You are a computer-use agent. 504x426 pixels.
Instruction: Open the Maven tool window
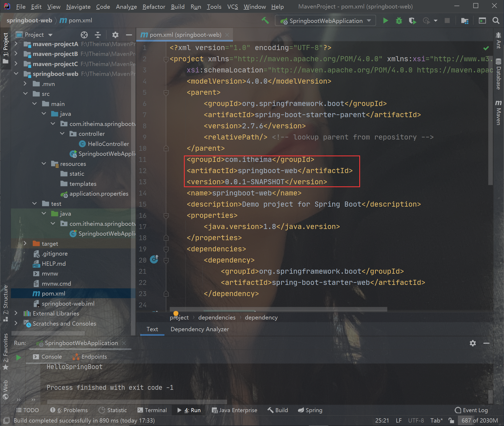click(498, 112)
